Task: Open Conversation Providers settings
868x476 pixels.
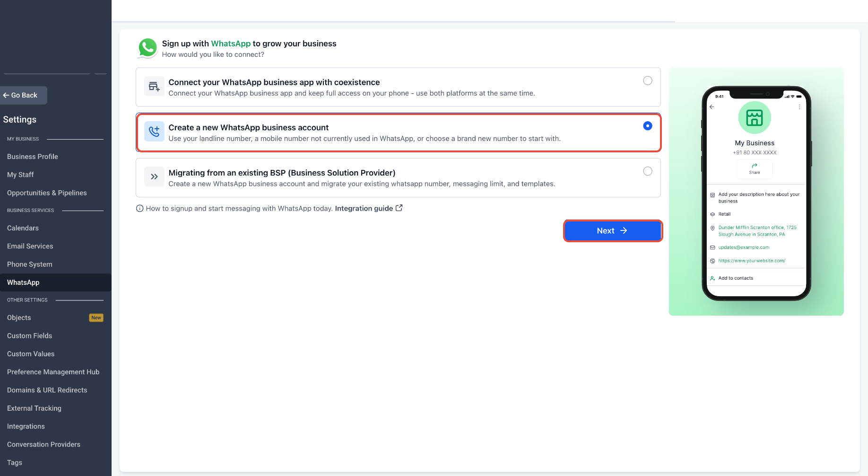Action: 43,445
